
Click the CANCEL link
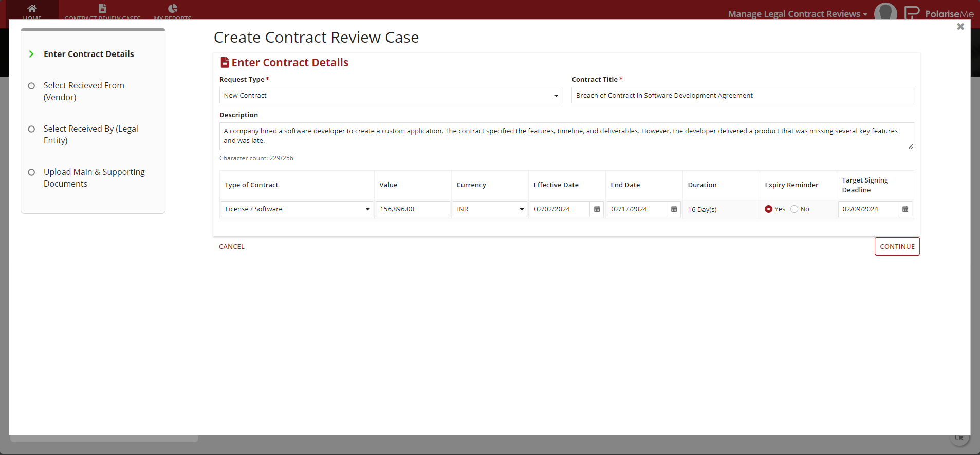tap(232, 247)
